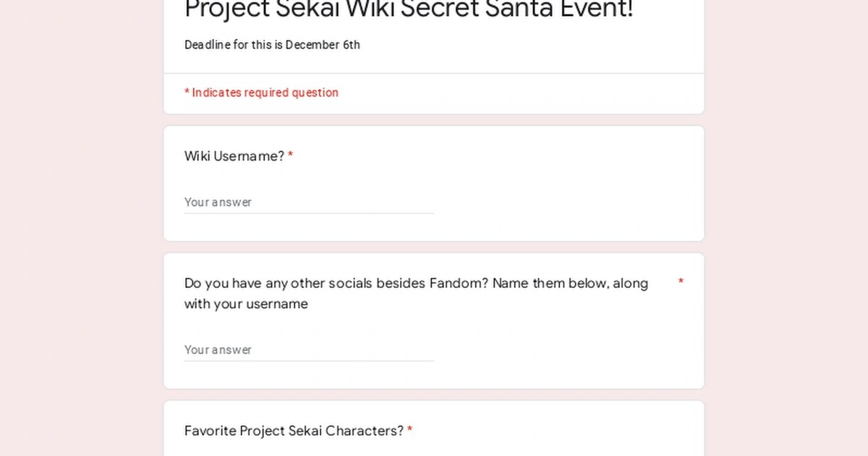Image resolution: width=868 pixels, height=456 pixels.
Task: Click the "Do you have any other socials" text
Action: pos(289,283)
